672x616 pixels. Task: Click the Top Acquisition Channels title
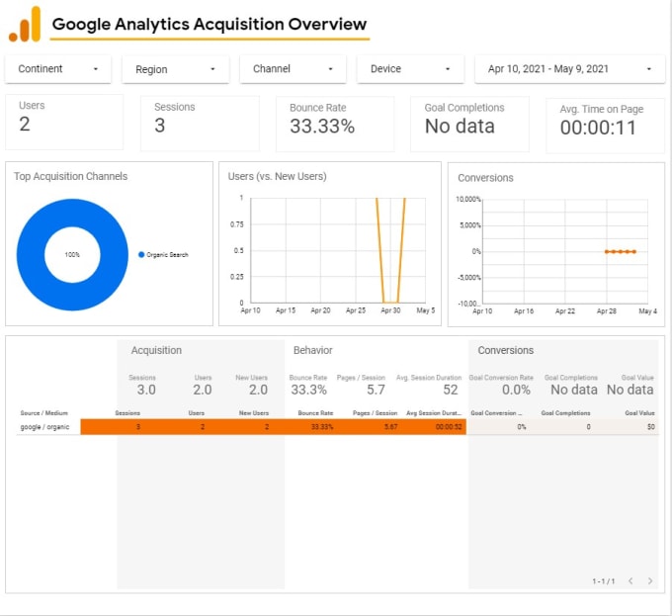coord(71,177)
